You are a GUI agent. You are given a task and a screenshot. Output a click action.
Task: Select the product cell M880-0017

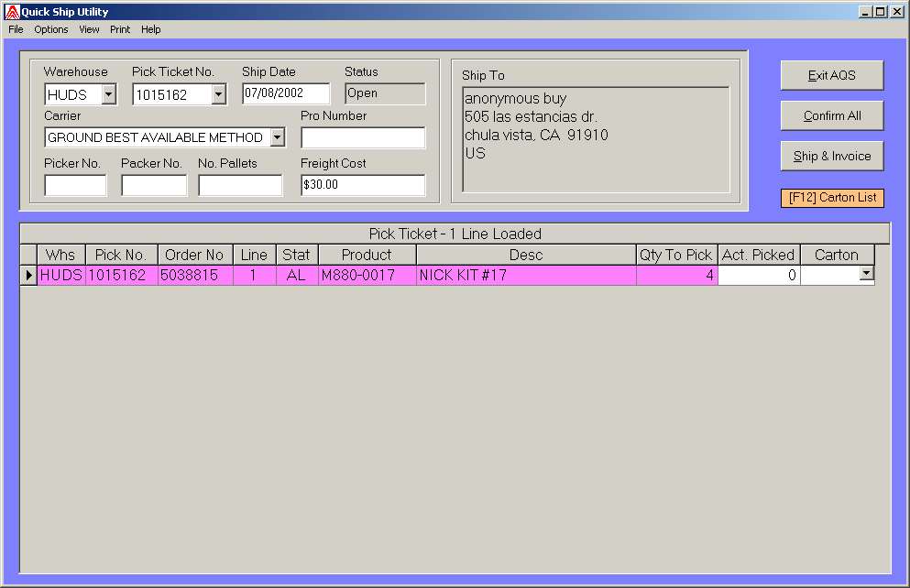point(367,276)
